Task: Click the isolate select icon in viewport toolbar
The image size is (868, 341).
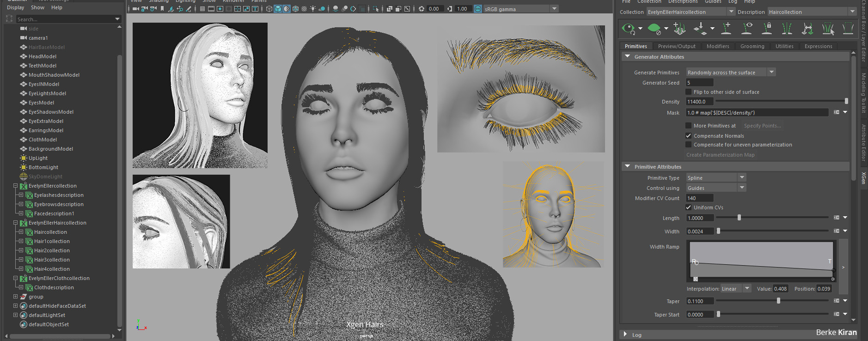Action: (x=376, y=9)
